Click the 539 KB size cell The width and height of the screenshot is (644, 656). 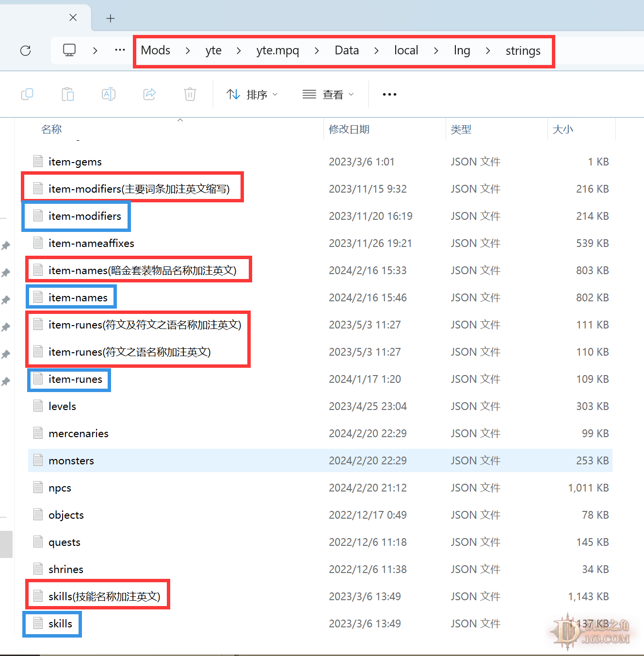pyautogui.click(x=593, y=243)
